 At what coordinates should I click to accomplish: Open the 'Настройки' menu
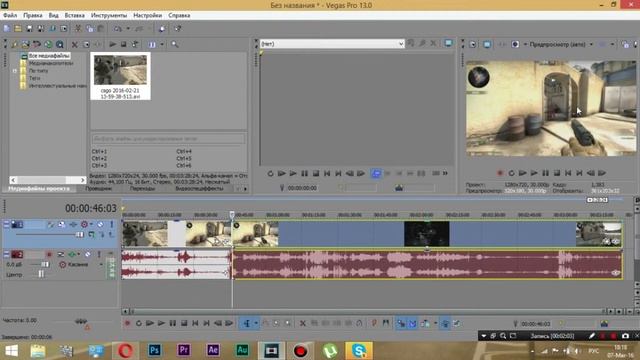147,15
